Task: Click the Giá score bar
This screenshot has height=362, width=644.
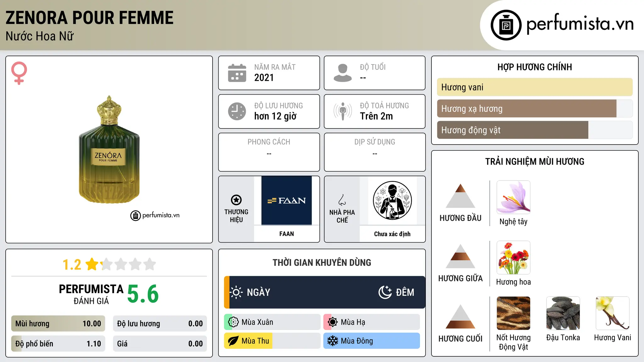Action: (160, 344)
